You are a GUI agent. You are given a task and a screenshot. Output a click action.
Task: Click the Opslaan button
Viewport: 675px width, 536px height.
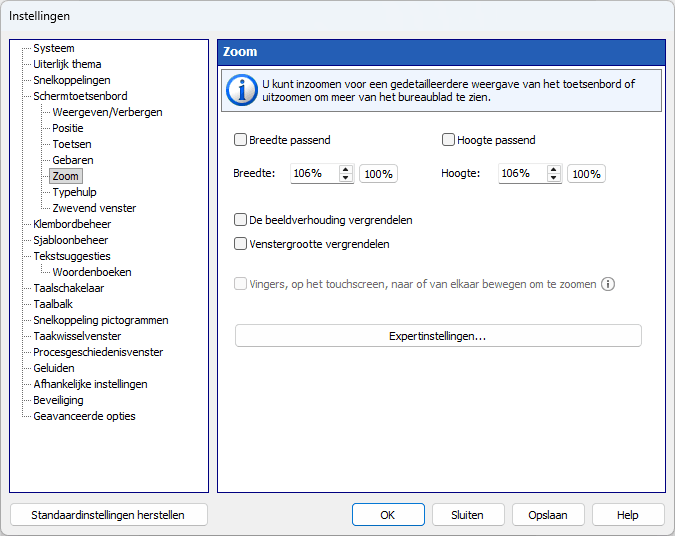tap(548, 515)
